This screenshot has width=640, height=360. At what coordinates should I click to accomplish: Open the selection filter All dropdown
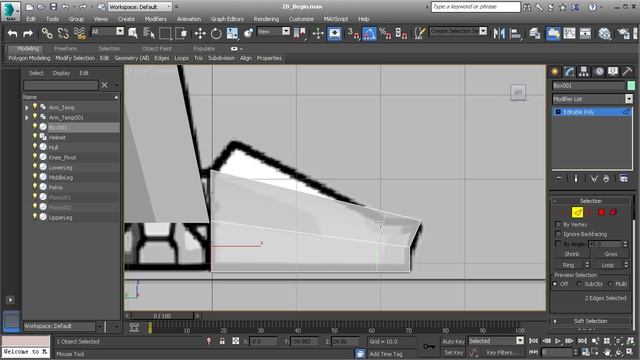(x=108, y=31)
